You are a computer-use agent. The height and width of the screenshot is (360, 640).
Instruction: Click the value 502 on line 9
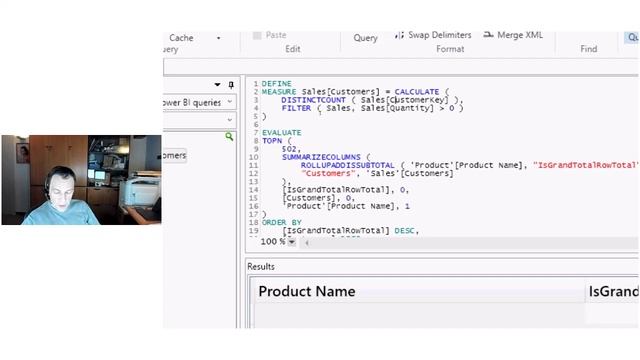(289, 149)
